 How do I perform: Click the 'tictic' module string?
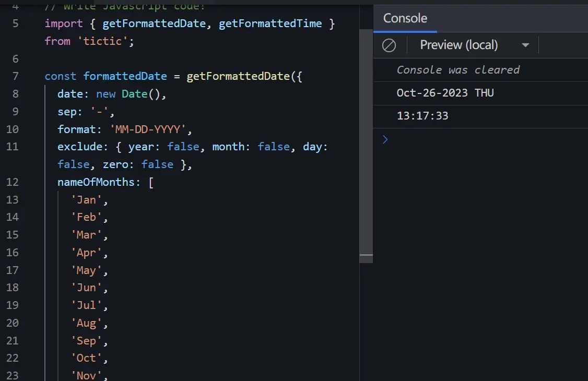click(x=106, y=41)
